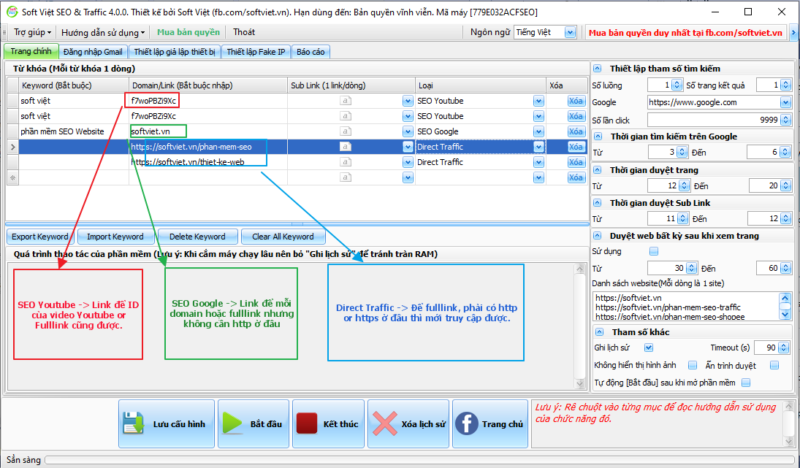Open Loại dropdown for SEO Google row
The width and height of the screenshot is (800, 468).
[539, 132]
